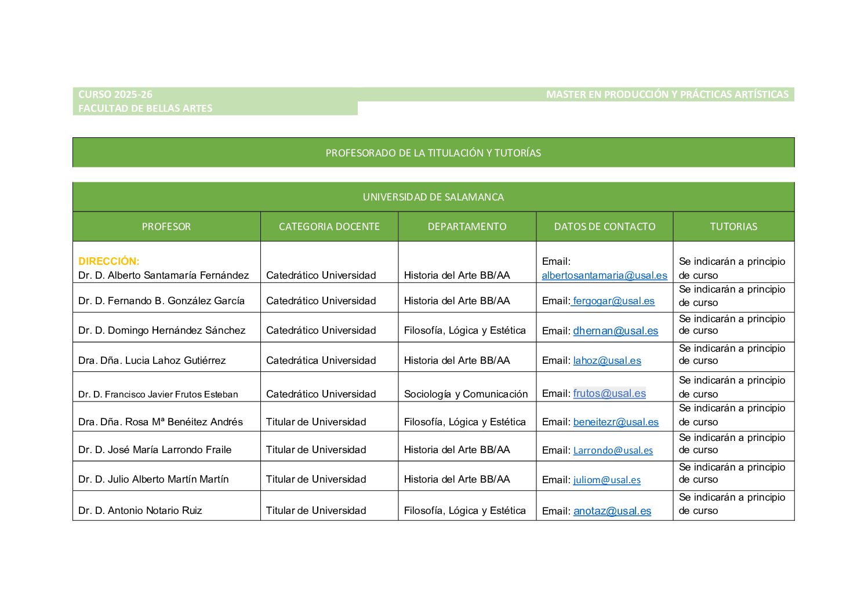Select Sociología y Comunicación department cell
Image resolution: width=868 pixels, height=613 pixels.
click(x=466, y=394)
